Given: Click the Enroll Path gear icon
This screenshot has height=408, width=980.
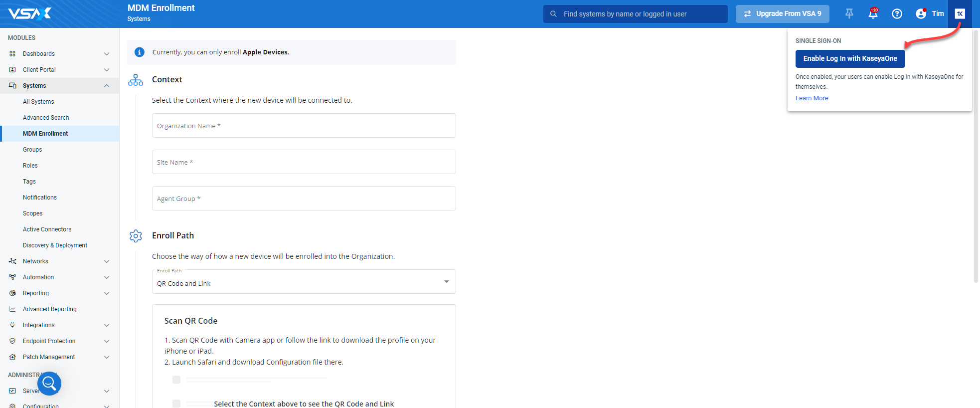Looking at the screenshot, I should 136,236.
